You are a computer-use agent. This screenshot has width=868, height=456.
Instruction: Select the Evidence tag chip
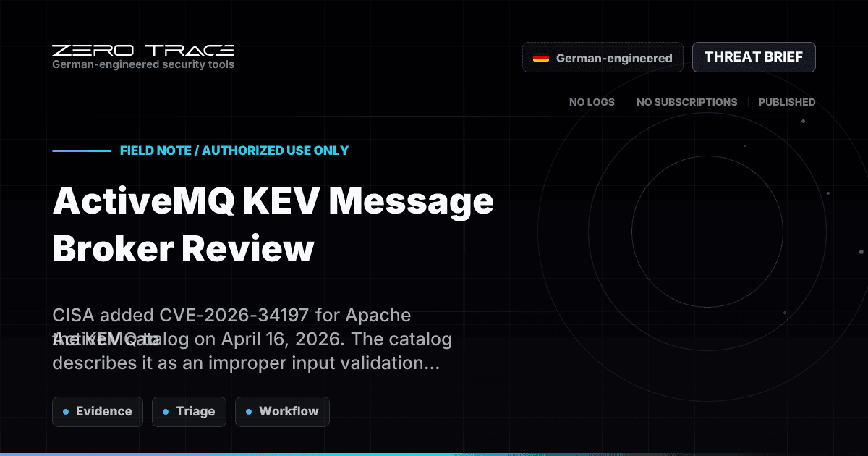pos(98,411)
